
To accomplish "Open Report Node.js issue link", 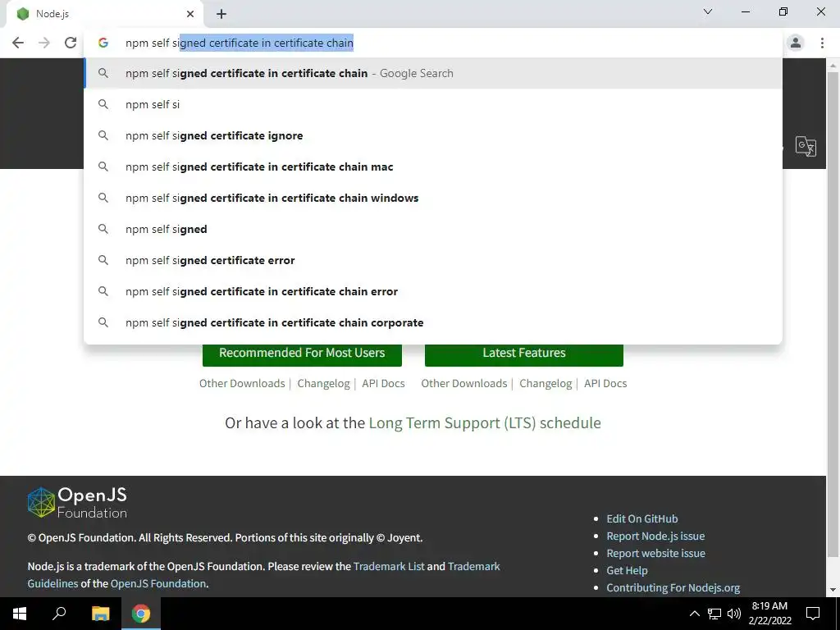I will coord(655,536).
